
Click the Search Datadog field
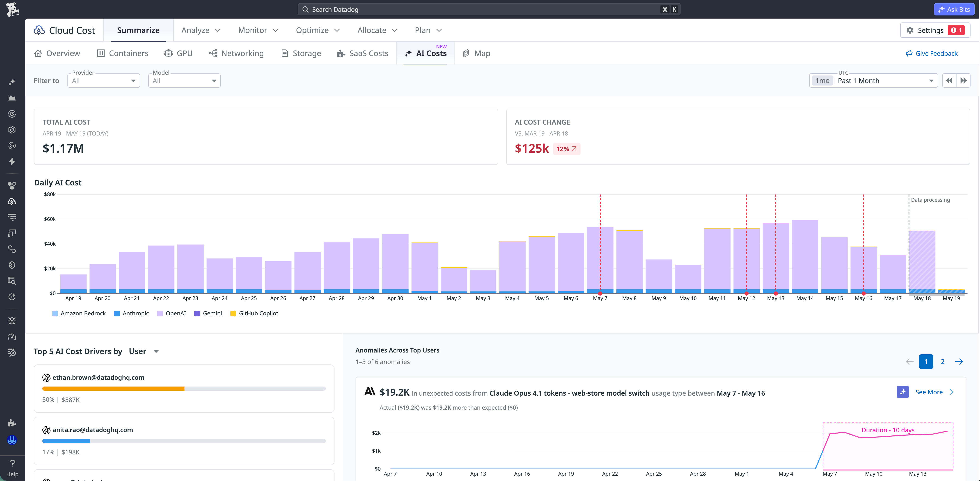[x=489, y=9]
